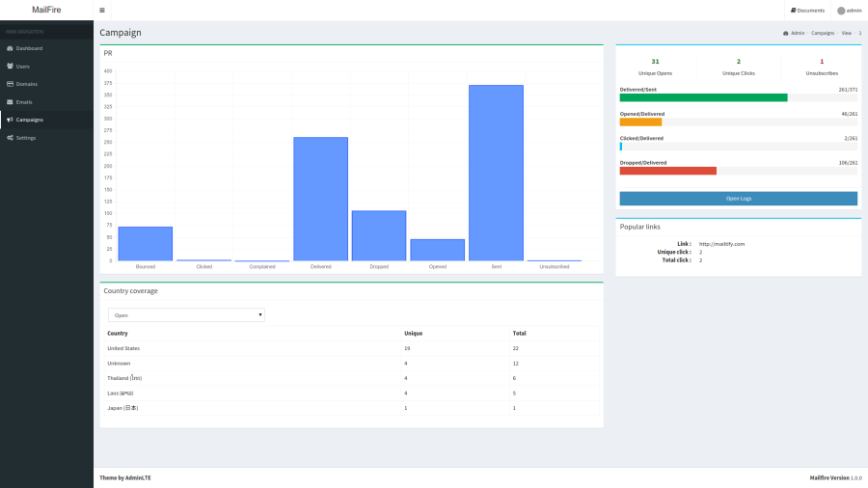Click the Bounced bar in the chart

point(145,243)
